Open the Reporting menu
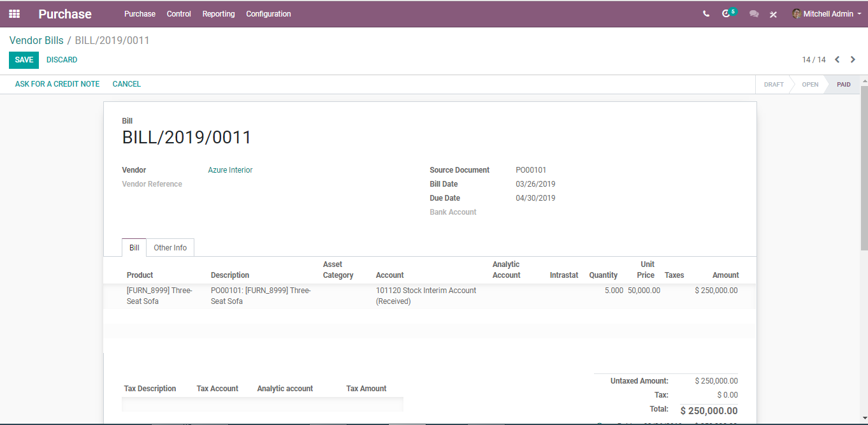Screen dimensions: 868x425 (219, 13)
